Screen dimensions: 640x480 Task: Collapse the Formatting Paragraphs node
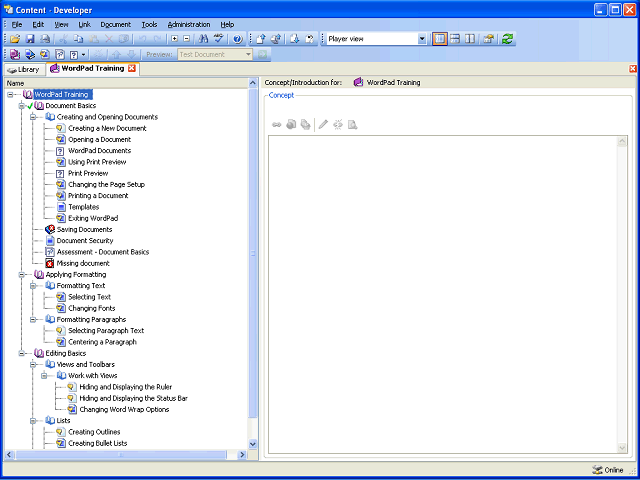pos(33,320)
